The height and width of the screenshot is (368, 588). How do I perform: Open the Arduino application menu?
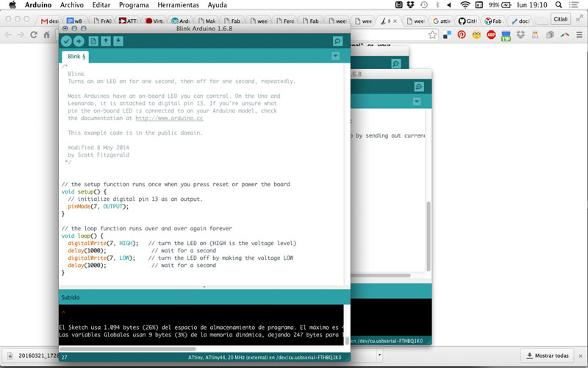[x=38, y=5]
